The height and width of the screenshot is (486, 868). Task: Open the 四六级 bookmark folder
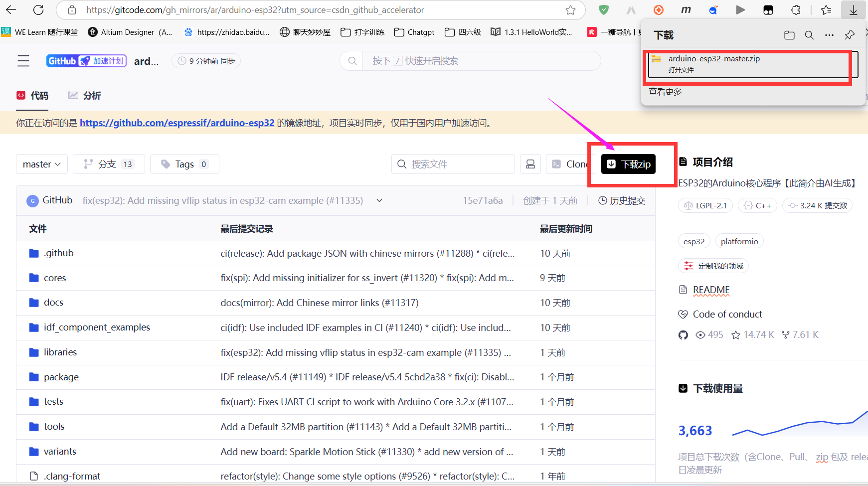[x=463, y=32]
